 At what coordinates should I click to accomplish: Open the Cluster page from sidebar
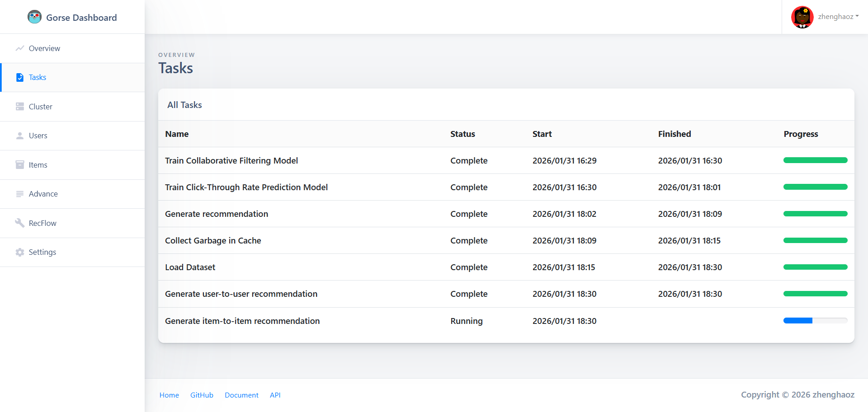tap(41, 107)
